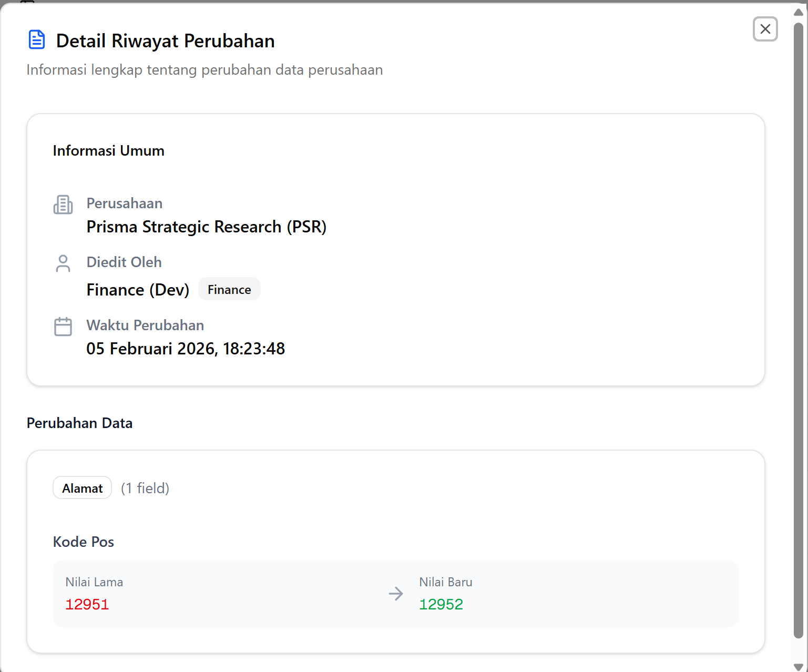Click the calendar icon beside Waktu Perubahan

(63, 327)
